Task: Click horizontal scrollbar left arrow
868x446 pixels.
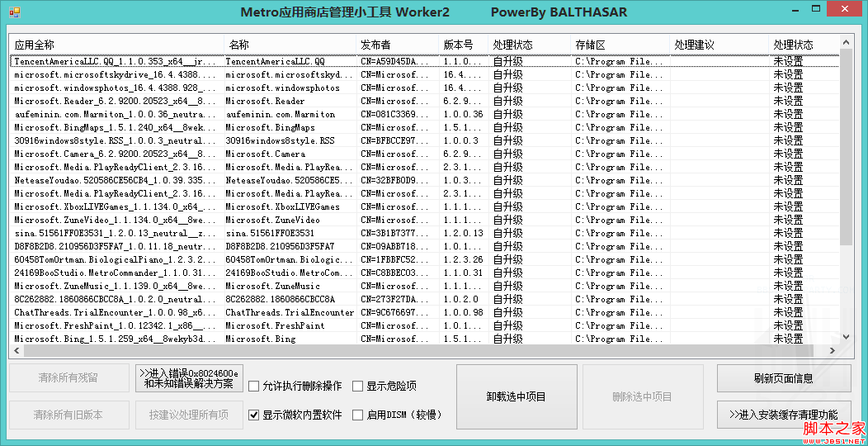Action: click(16, 350)
